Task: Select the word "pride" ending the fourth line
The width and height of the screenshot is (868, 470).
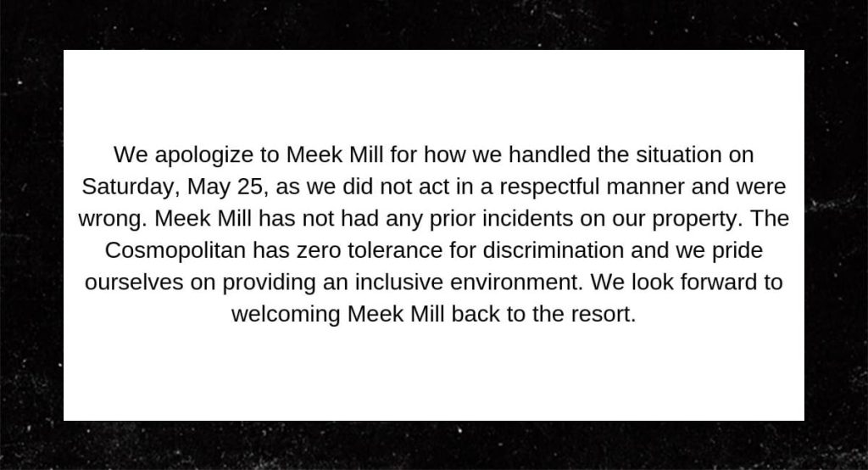Action: click(737, 251)
